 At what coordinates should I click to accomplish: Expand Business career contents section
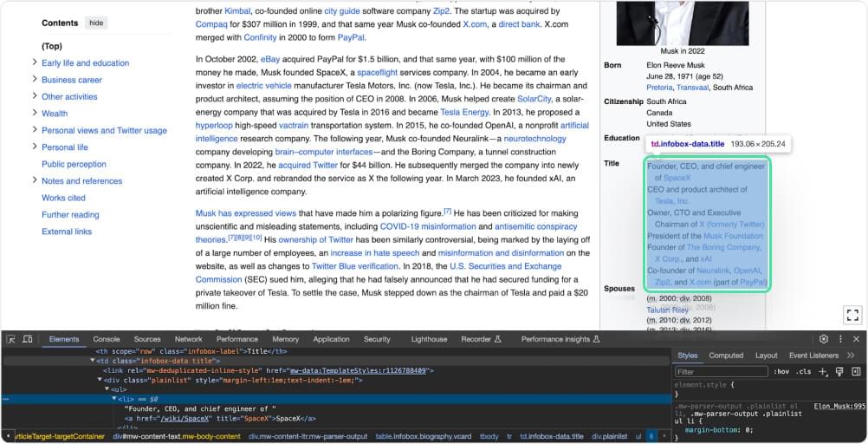[x=35, y=79]
